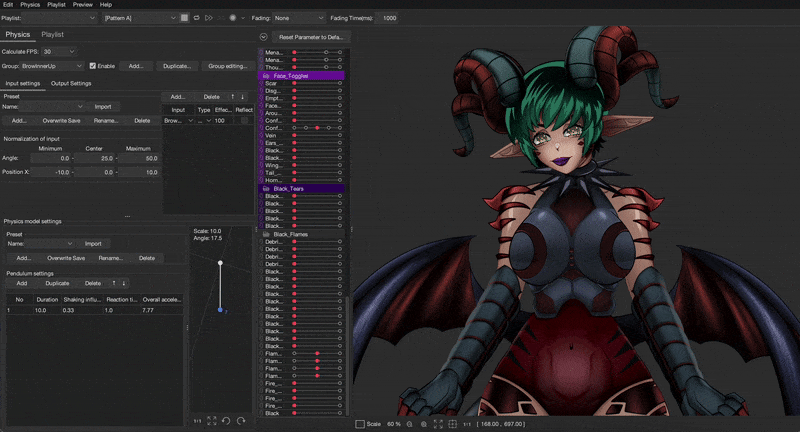Click Import in input settings preset
The width and height of the screenshot is (800, 432).
pos(103,107)
